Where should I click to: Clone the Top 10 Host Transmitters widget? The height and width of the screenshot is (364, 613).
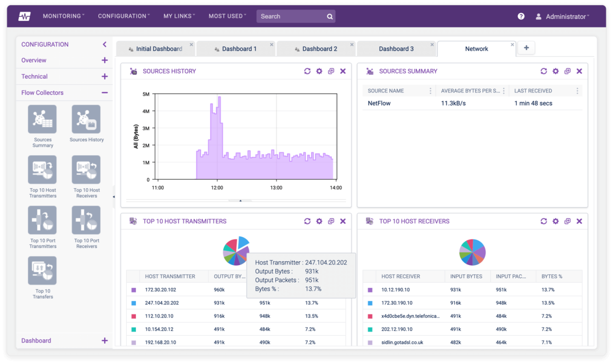pos(331,221)
